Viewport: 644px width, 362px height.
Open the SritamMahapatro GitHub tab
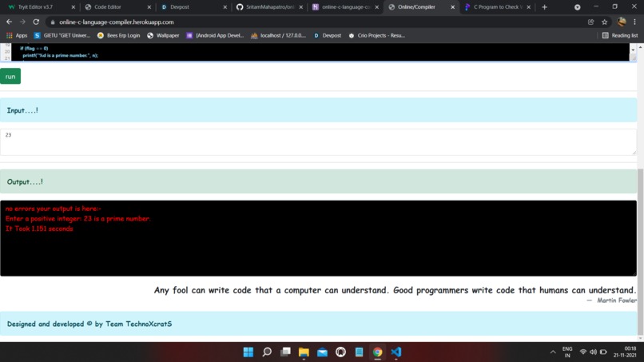click(x=270, y=7)
